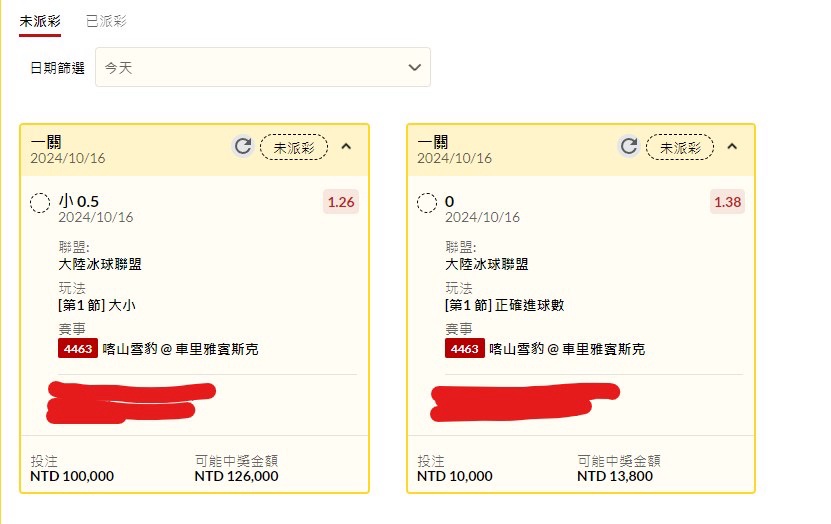Viewport: 831px width, 524px height.
Task: Click 未派彩 status badge on right card
Action: [680, 147]
